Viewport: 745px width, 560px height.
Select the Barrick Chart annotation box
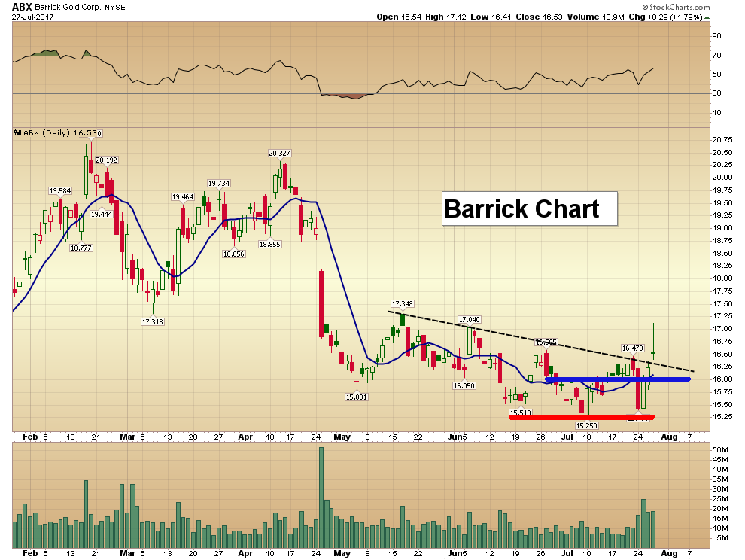[x=528, y=208]
